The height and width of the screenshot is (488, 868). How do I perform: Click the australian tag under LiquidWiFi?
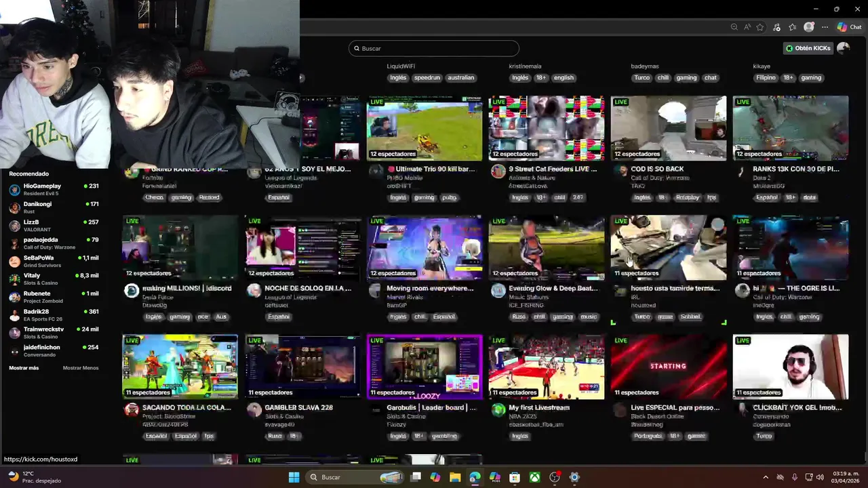(461, 78)
